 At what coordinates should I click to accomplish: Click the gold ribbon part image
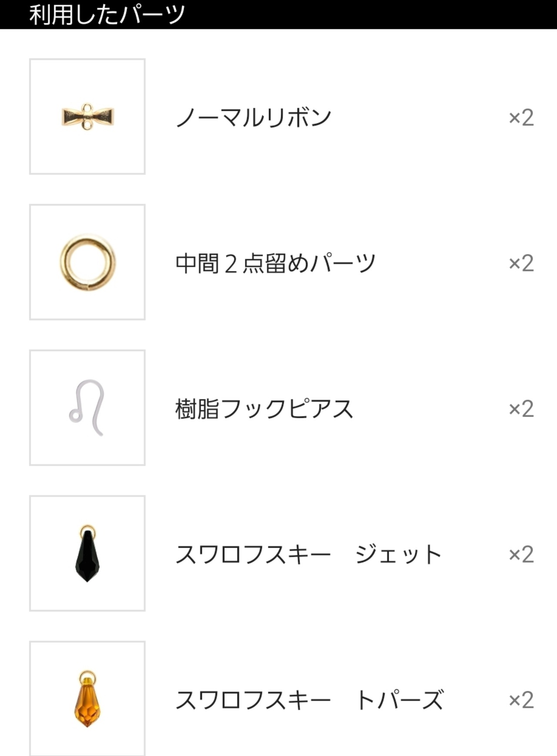point(87,116)
